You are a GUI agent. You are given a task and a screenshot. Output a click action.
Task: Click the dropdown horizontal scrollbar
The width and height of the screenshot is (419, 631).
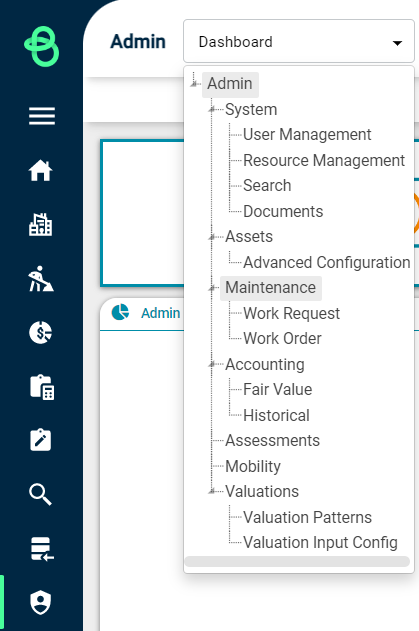(297, 561)
